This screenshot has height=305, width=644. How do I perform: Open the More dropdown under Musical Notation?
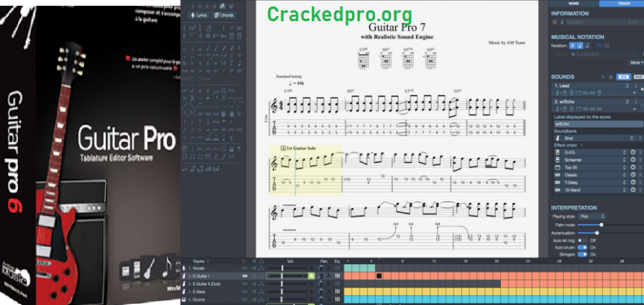637,62
